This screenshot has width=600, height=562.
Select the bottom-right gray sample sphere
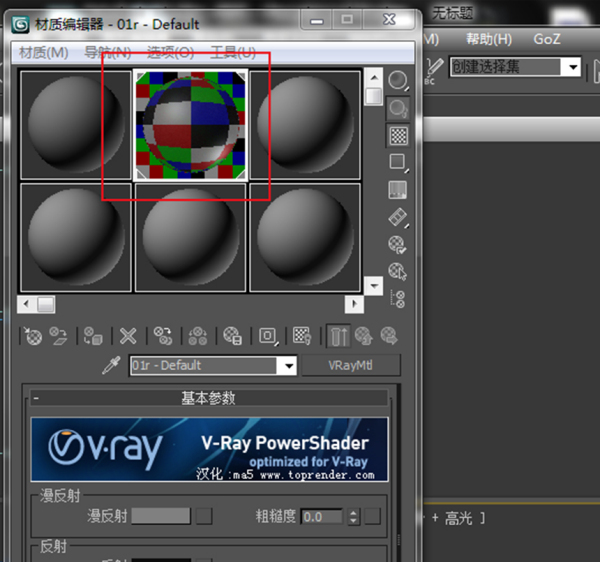point(305,238)
